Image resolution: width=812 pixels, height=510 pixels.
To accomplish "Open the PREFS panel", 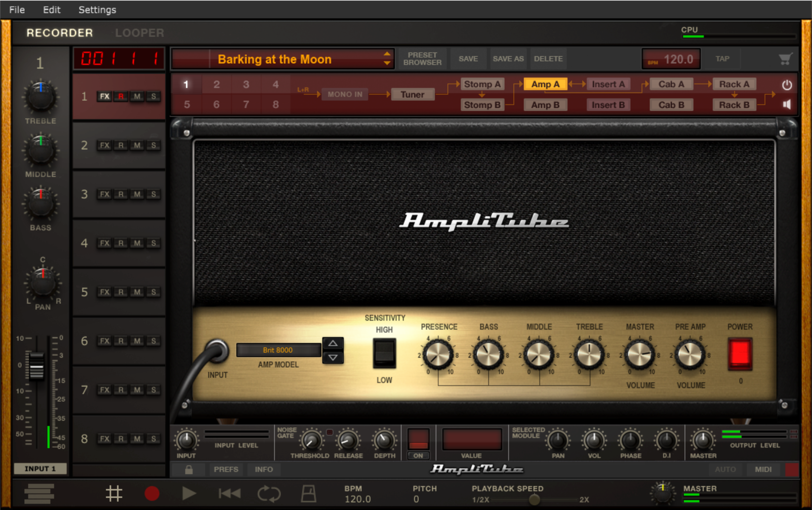I will [x=226, y=469].
